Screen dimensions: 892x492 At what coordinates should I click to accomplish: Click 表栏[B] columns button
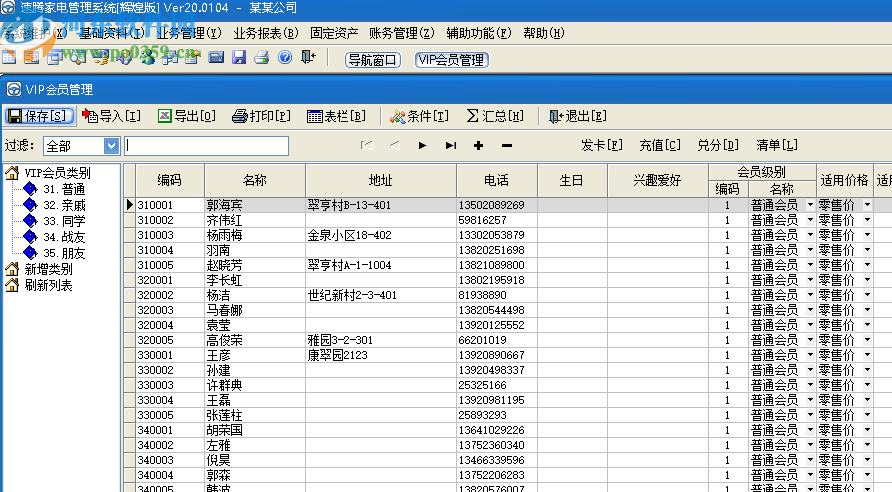(x=336, y=116)
